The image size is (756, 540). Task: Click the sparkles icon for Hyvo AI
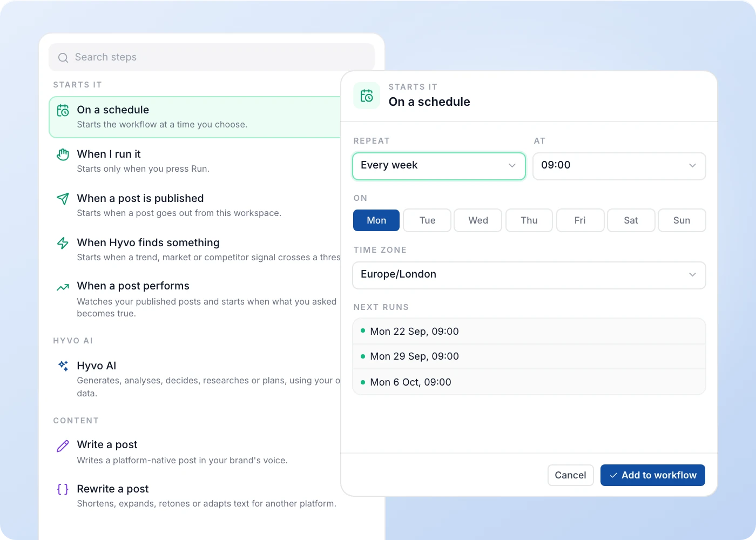[x=63, y=366]
